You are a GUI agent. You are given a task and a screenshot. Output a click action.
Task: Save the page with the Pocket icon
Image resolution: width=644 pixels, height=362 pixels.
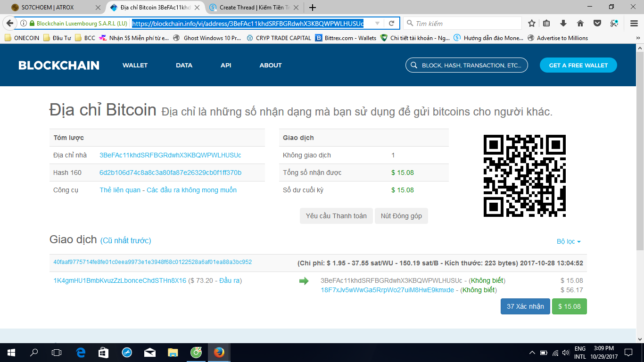pyautogui.click(x=597, y=23)
